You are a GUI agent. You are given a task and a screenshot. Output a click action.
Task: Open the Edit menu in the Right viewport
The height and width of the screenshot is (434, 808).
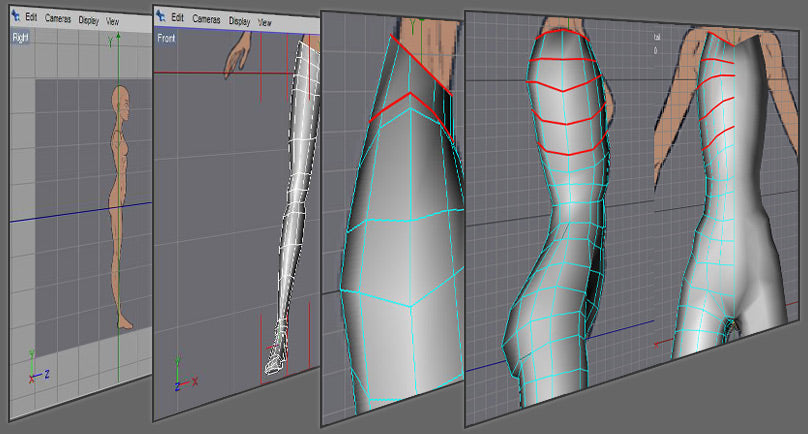click(31, 17)
